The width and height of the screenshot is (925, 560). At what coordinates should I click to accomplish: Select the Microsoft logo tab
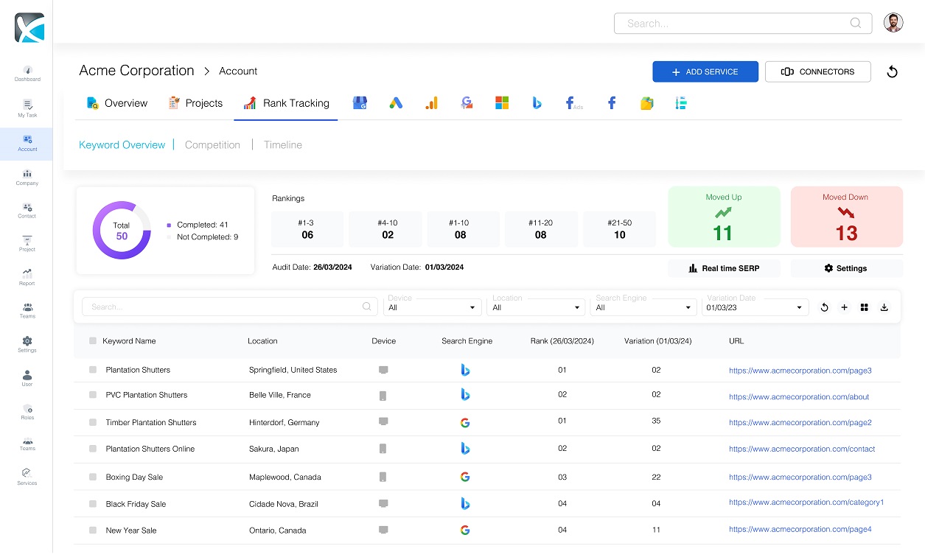(x=502, y=103)
